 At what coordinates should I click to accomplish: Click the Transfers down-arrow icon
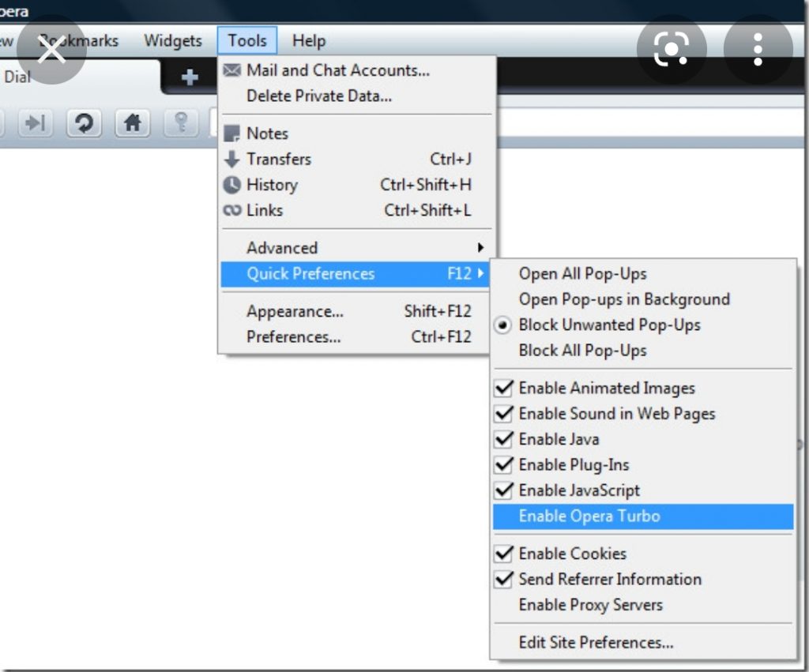pyautogui.click(x=232, y=159)
